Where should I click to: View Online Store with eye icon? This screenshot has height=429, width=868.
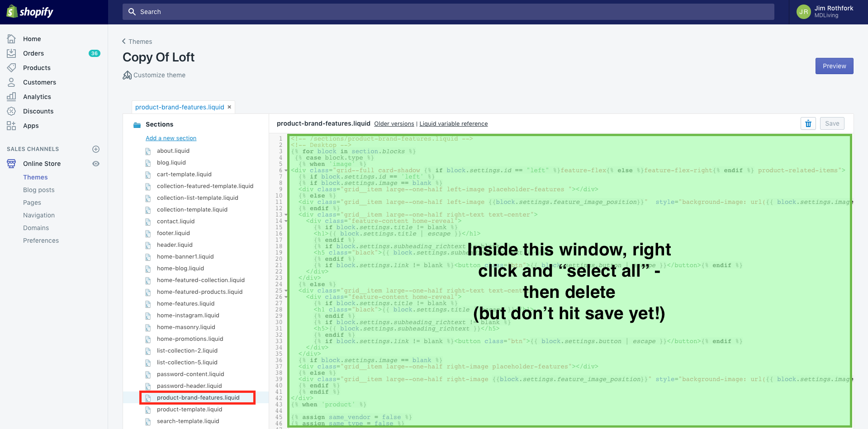point(96,164)
